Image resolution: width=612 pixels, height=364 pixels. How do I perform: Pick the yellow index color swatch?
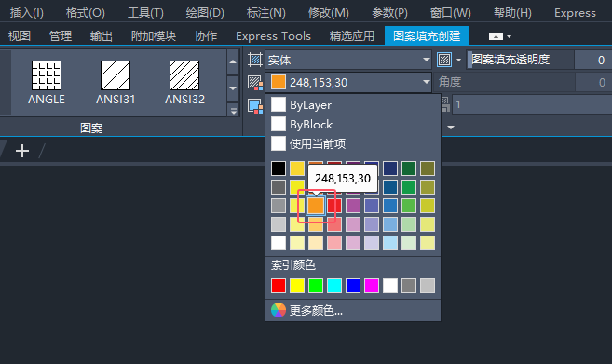[296, 286]
